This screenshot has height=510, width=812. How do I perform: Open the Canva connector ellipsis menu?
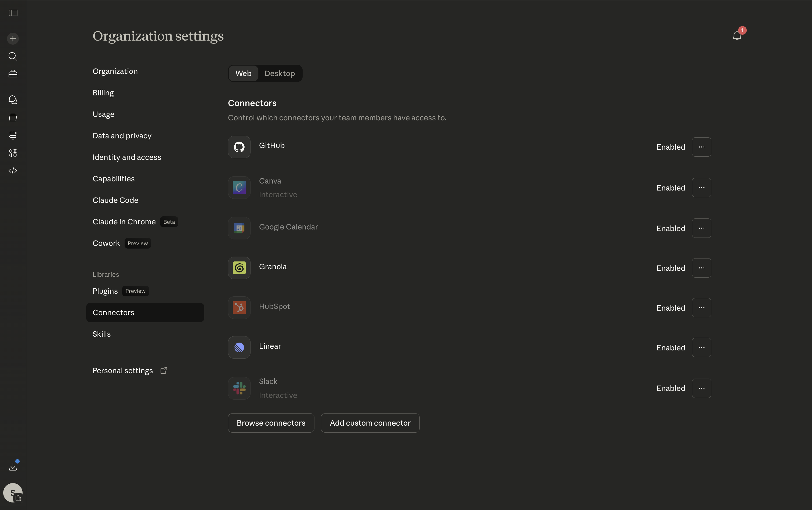[x=701, y=188]
